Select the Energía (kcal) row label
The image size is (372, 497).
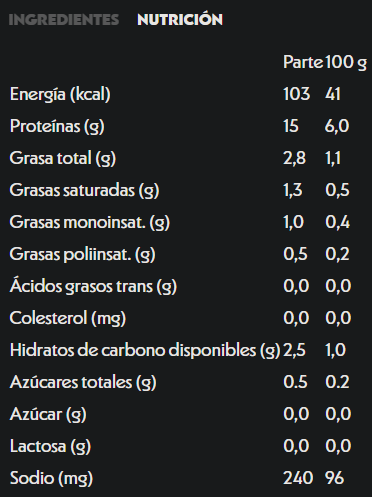coord(60,94)
